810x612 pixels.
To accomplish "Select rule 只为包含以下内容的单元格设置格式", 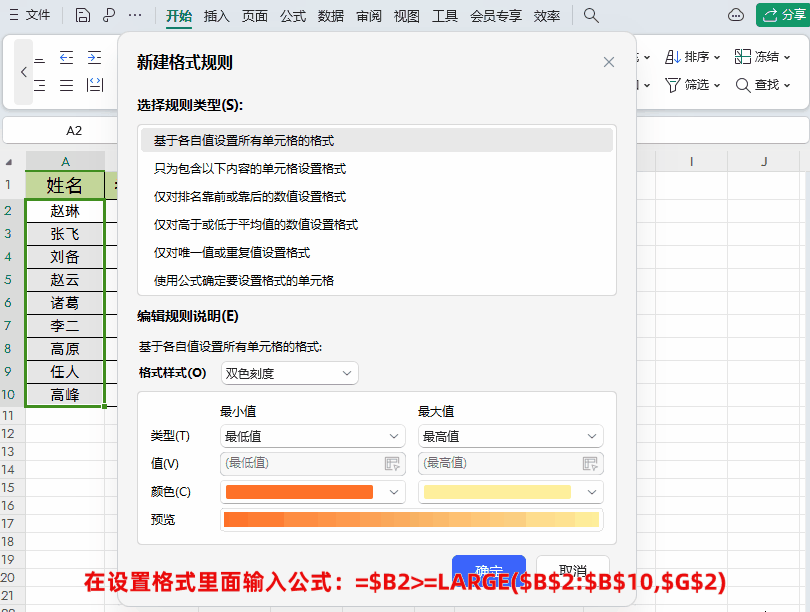I will [377, 168].
